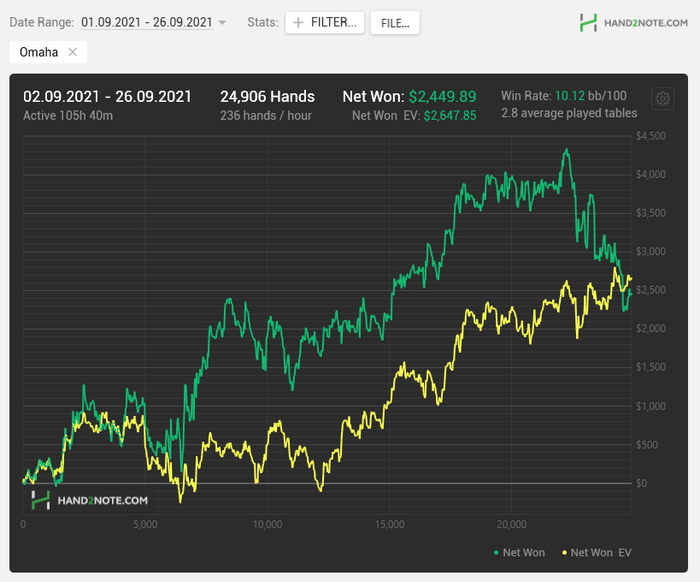Click the 5,000 x-axis label
Viewport: 700px width, 582px height.
(x=145, y=524)
